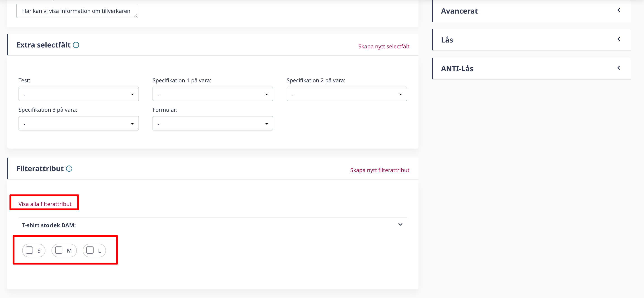The width and height of the screenshot is (644, 298).
Task: Click the Extra selectfält heading
Action: click(44, 45)
